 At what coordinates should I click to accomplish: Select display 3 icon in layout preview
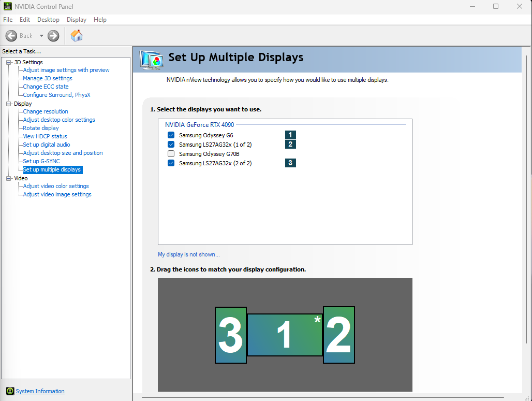(230, 335)
